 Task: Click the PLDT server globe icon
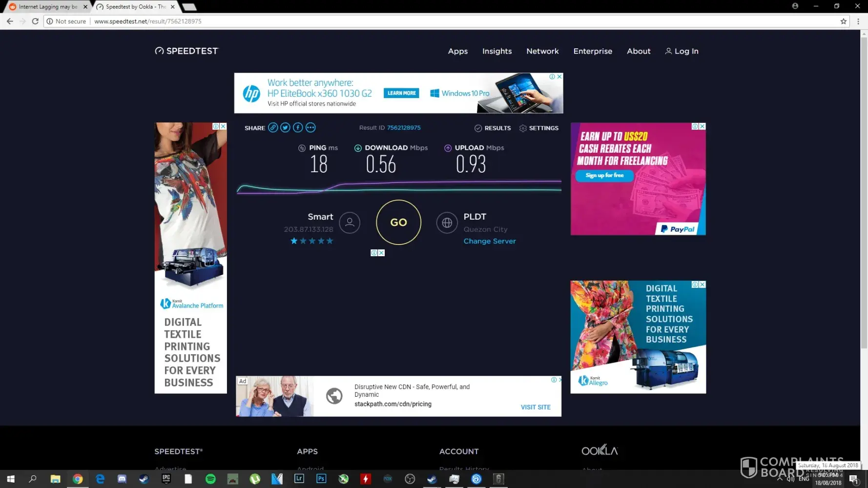(447, 223)
